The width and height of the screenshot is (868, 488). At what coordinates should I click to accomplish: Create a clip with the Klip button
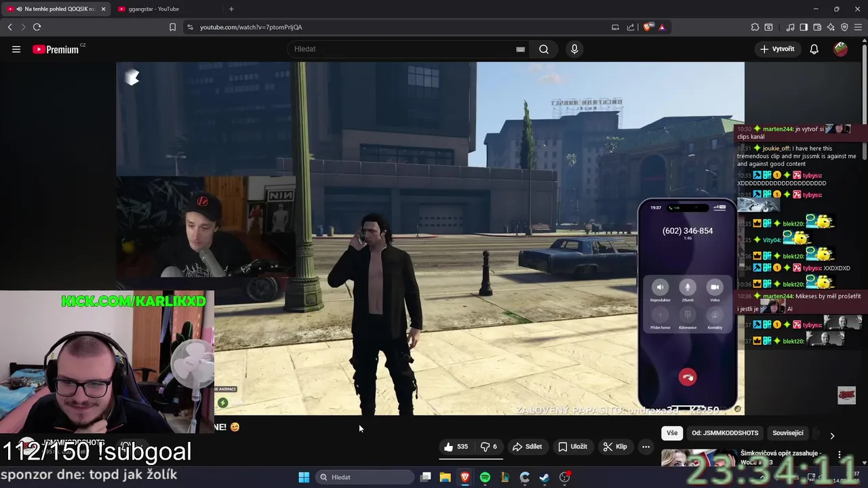click(616, 447)
